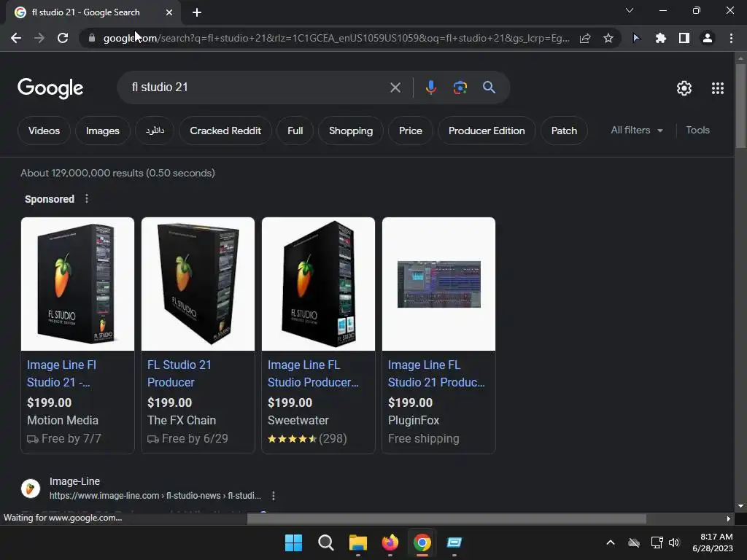Viewport: 747px width, 560px height.
Task: Switch to Images results
Action: click(102, 131)
